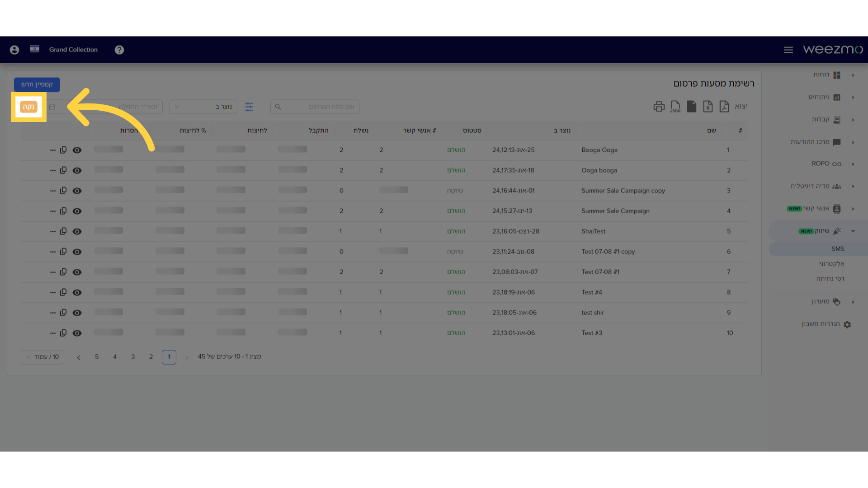
Task: View the ShaiTest campaign
Action: tap(77, 231)
